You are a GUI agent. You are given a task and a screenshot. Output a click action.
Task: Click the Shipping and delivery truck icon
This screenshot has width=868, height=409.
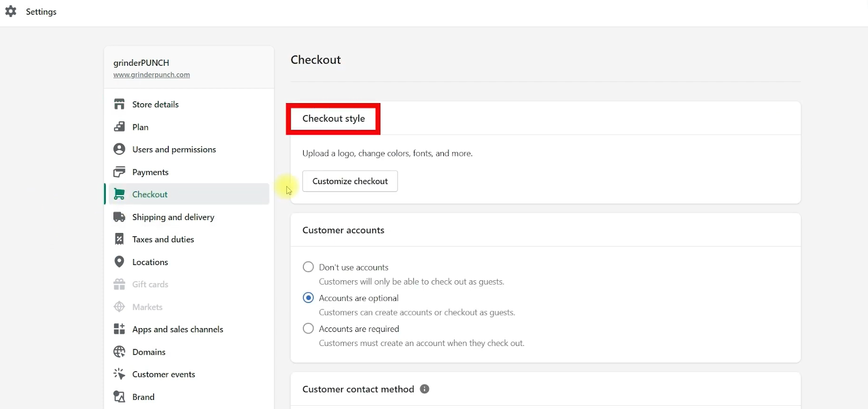tap(119, 217)
